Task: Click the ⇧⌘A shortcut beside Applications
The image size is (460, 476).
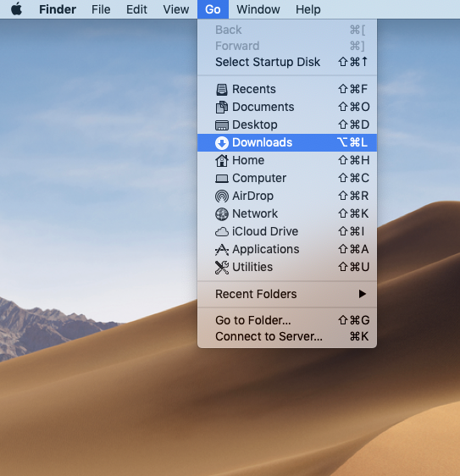Action: [x=353, y=249]
